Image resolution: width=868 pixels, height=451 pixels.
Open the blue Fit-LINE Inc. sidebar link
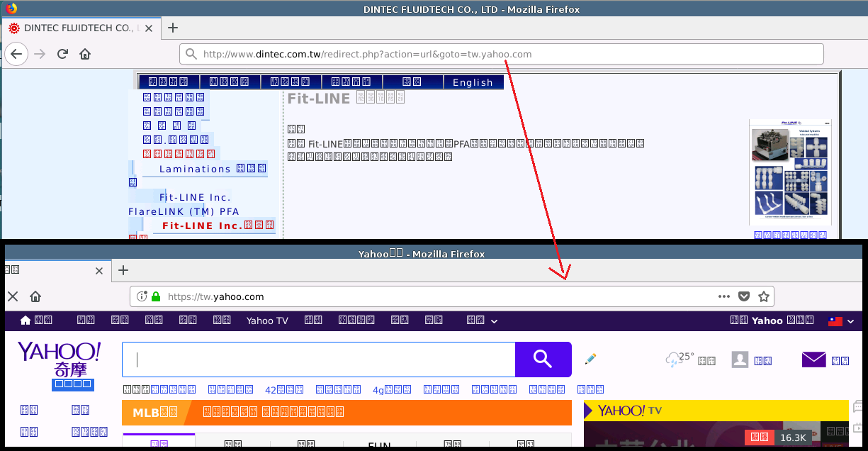click(195, 197)
